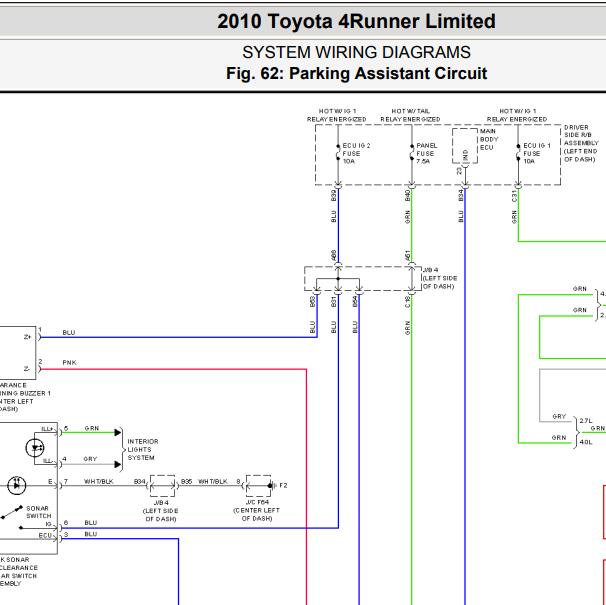This screenshot has height=605, width=606.
Task: Click the "B63" connector label
Action: pos(312,302)
